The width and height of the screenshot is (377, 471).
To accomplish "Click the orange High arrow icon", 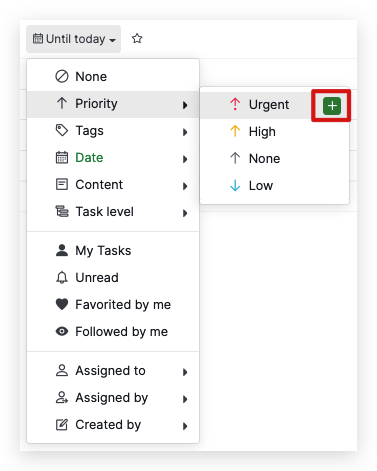I will click(x=235, y=131).
